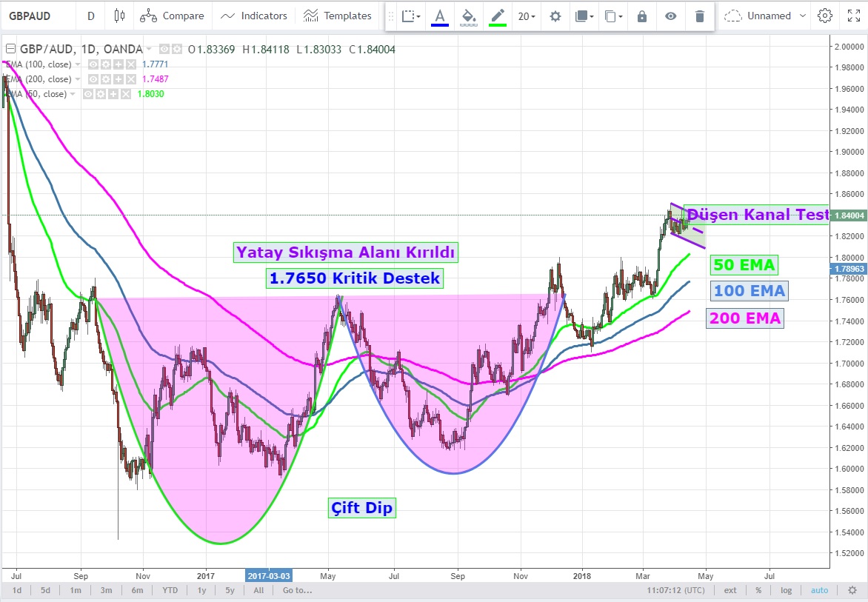Click the paint bucket background fill icon
This screenshot has height=602, width=868.
click(468, 16)
